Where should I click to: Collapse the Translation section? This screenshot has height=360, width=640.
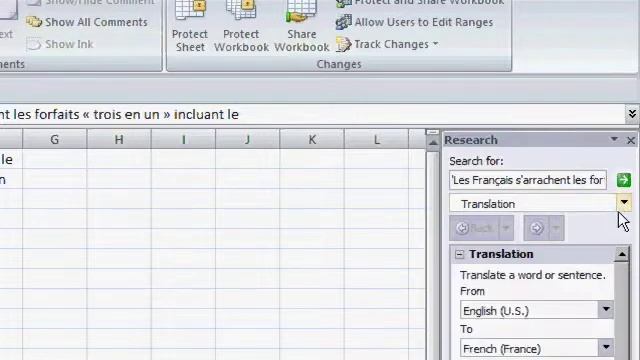[x=460, y=254]
